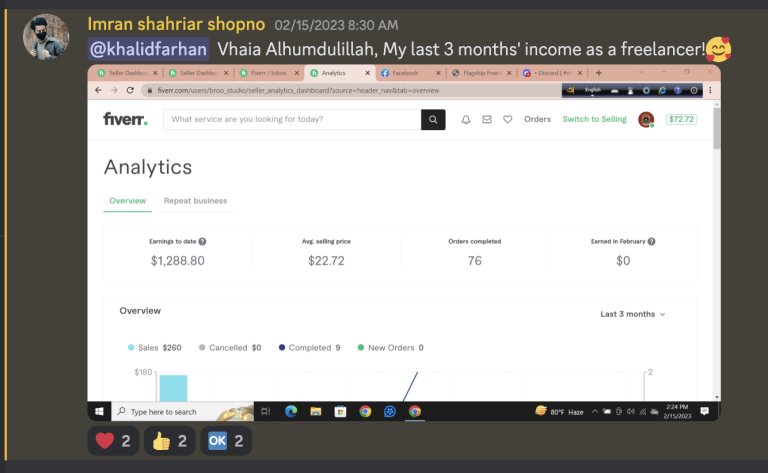Click the taskbar clock showing 2:24 PM
Viewport: 768px width, 473px height.
pos(677,411)
